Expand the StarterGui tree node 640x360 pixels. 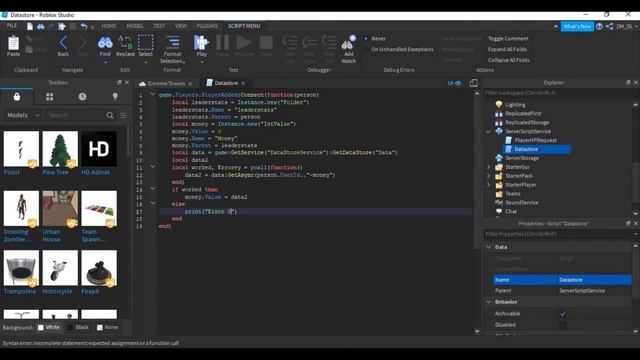[488, 167]
